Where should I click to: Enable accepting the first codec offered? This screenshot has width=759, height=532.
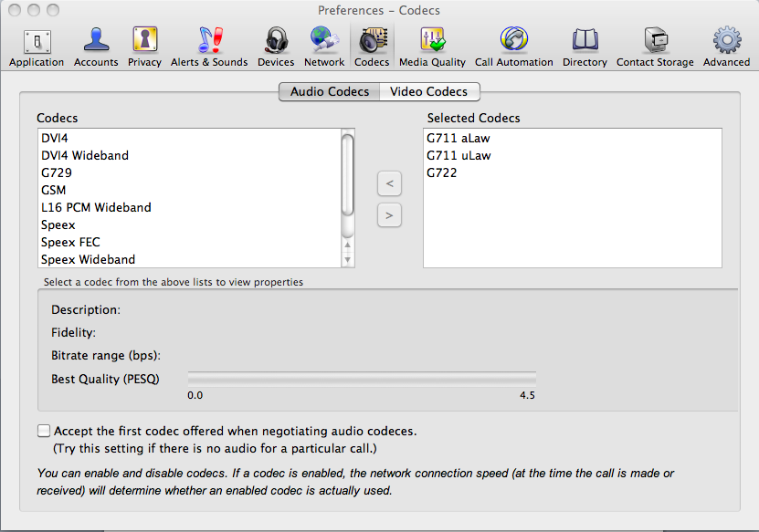[44, 431]
